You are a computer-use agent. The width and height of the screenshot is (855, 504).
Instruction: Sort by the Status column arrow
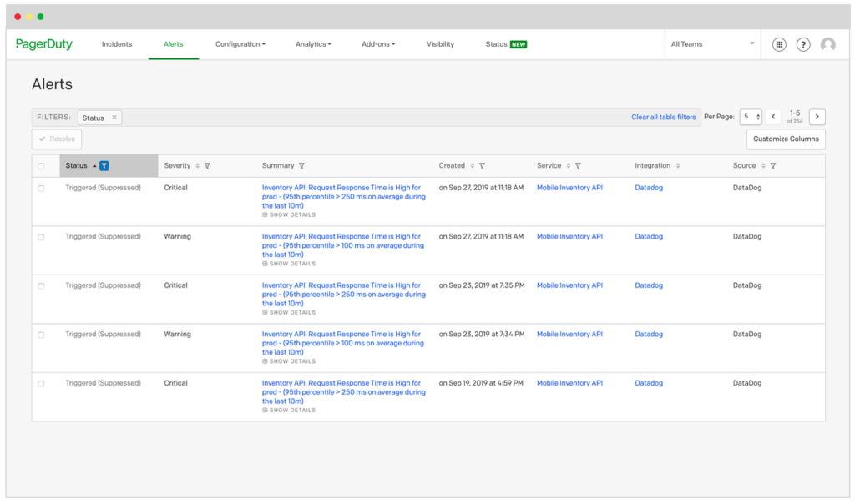(x=94, y=166)
